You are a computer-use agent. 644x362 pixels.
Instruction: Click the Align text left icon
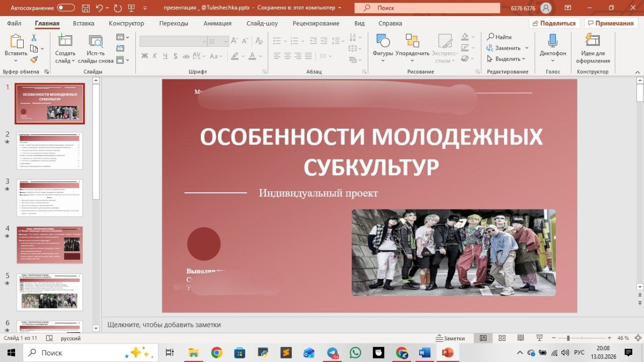(277, 56)
